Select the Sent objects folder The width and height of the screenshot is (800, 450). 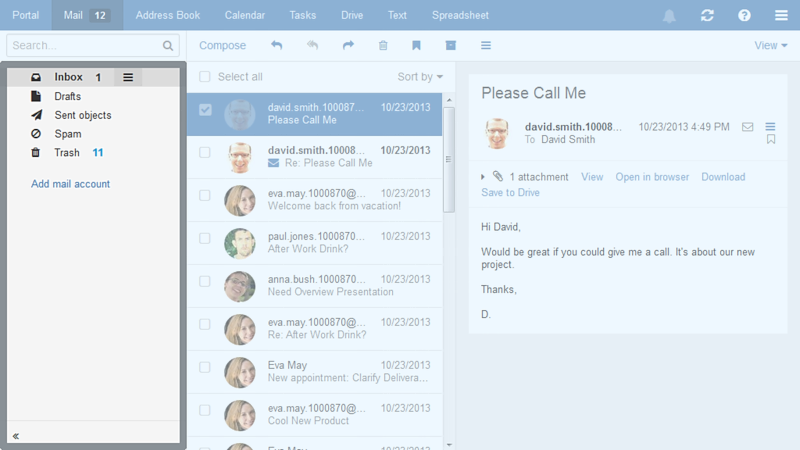point(83,115)
